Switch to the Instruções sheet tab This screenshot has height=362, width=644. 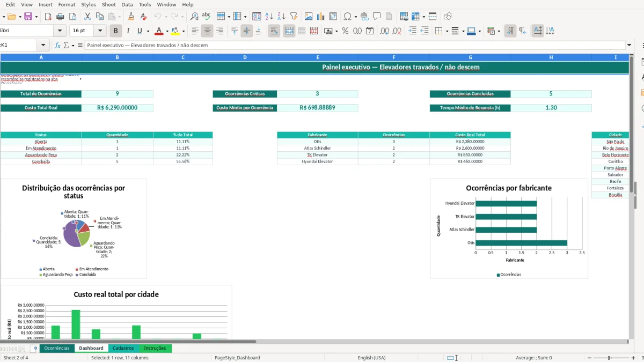[x=155, y=348]
